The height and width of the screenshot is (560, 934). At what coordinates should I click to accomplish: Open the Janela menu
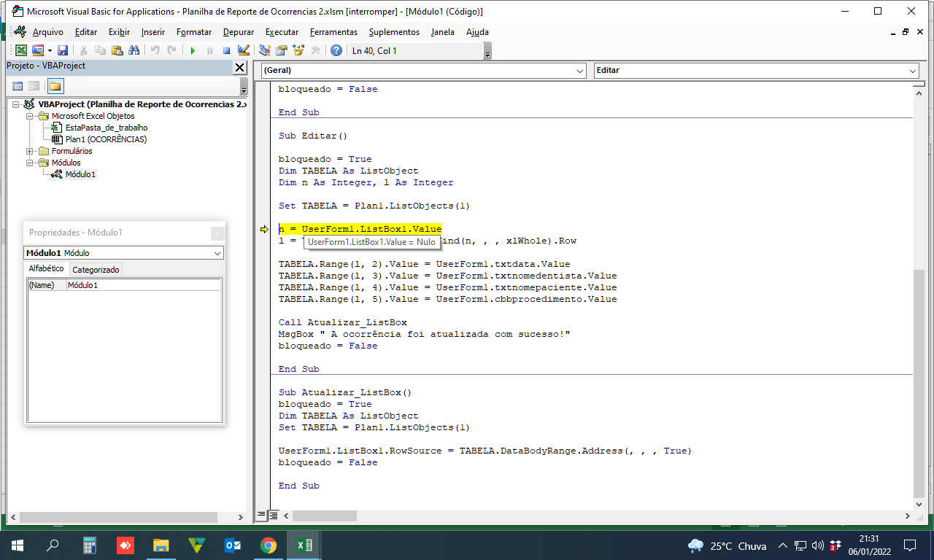pos(443,32)
